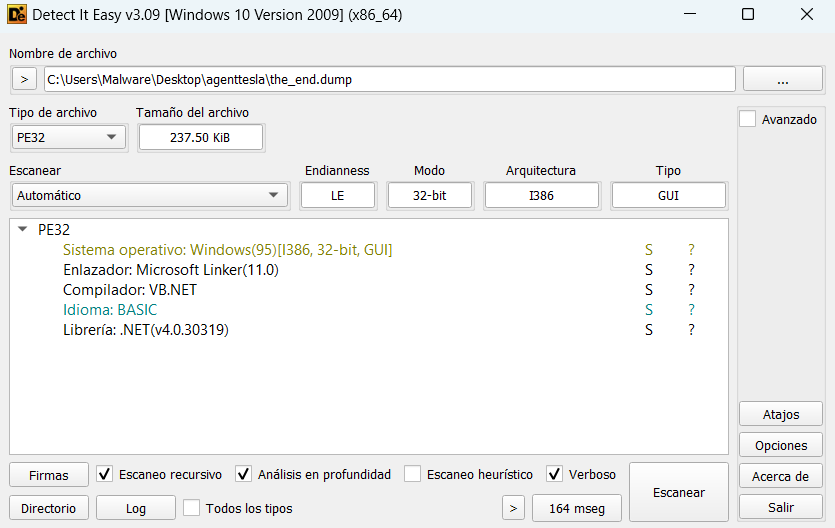Click the ">" button beside the file path
The height and width of the screenshot is (528, 835).
(24, 79)
